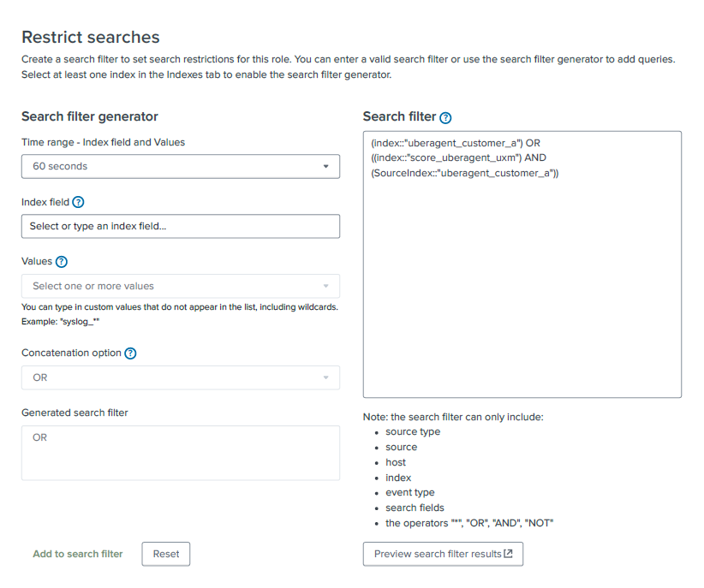Click the Reset button

[x=166, y=554]
